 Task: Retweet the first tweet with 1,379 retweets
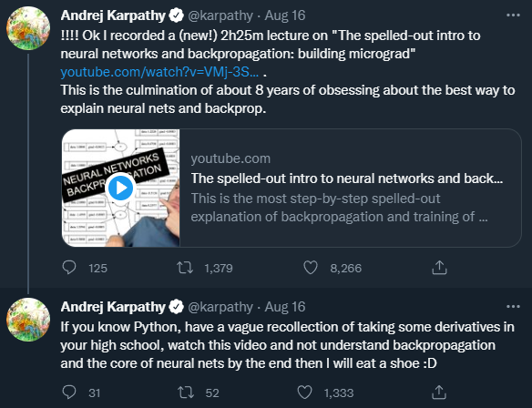185,268
